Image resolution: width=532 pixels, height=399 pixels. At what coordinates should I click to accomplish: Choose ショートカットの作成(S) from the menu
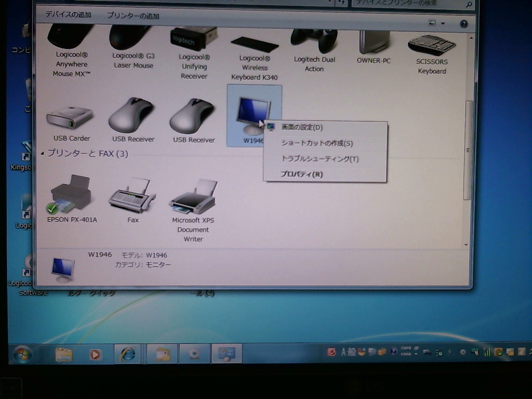click(325, 143)
